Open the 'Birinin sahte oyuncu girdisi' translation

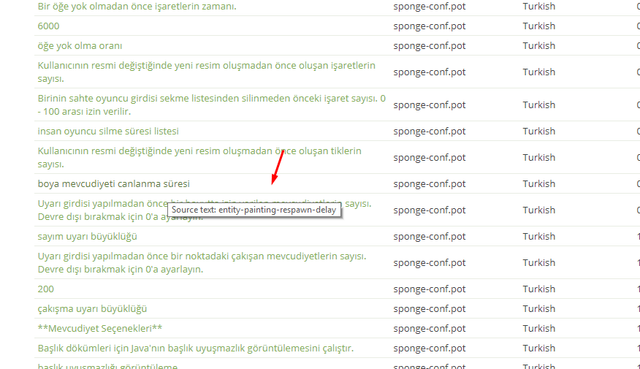(211, 105)
